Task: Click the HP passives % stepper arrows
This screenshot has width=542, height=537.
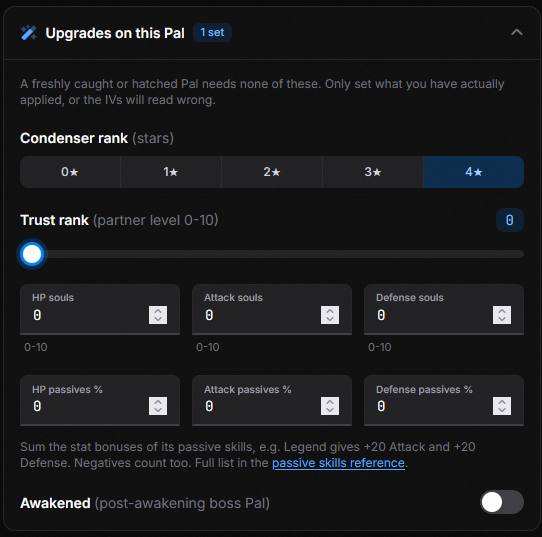Action: (x=158, y=406)
